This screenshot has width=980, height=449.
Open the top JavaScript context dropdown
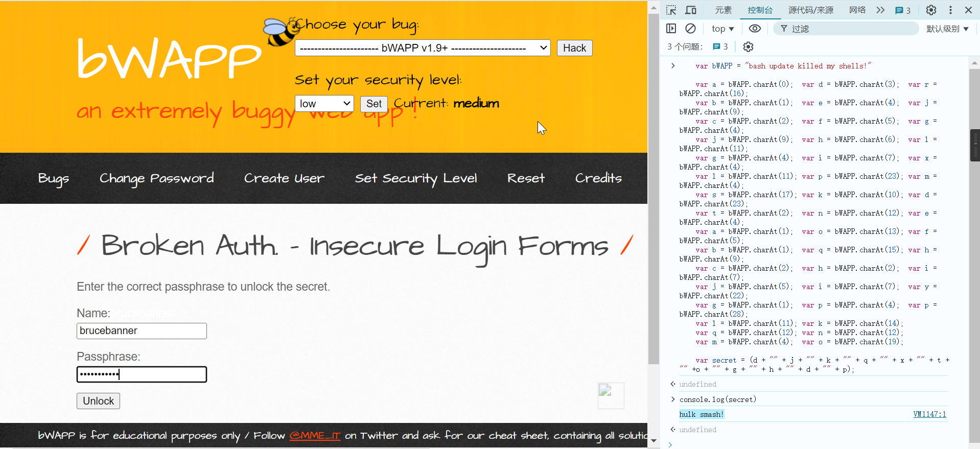click(x=722, y=29)
